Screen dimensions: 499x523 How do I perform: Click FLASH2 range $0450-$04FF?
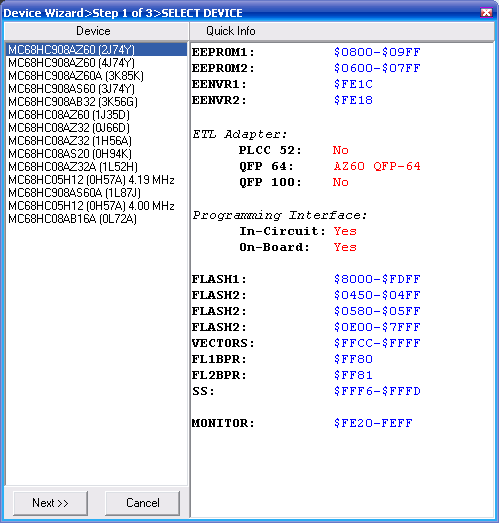[377, 295]
